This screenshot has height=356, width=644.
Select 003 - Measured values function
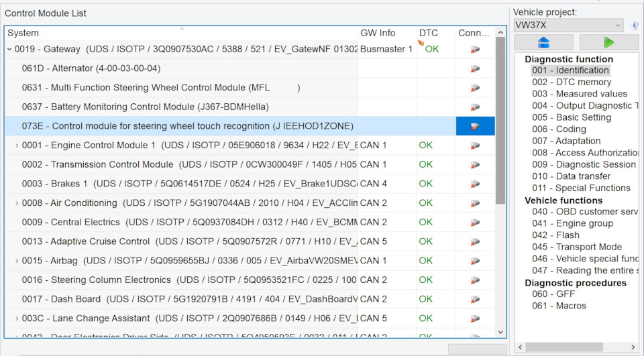580,94
